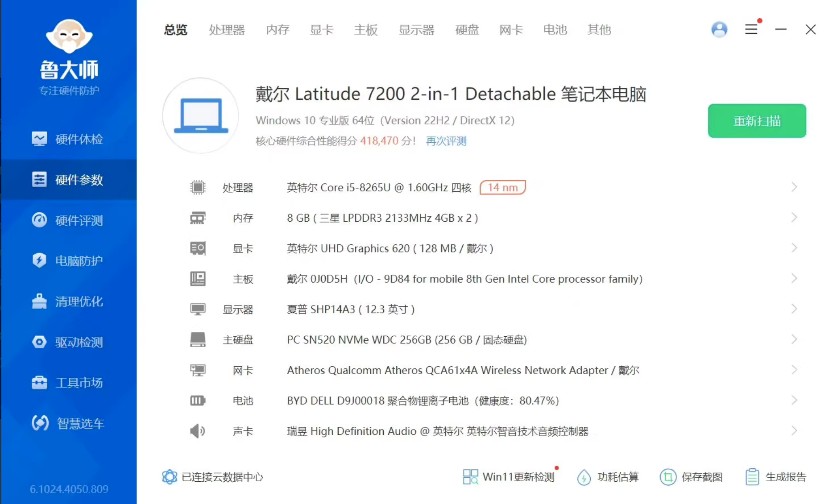Open the hamburger main menu icon

pyautogui.click(x=751, y=29)
